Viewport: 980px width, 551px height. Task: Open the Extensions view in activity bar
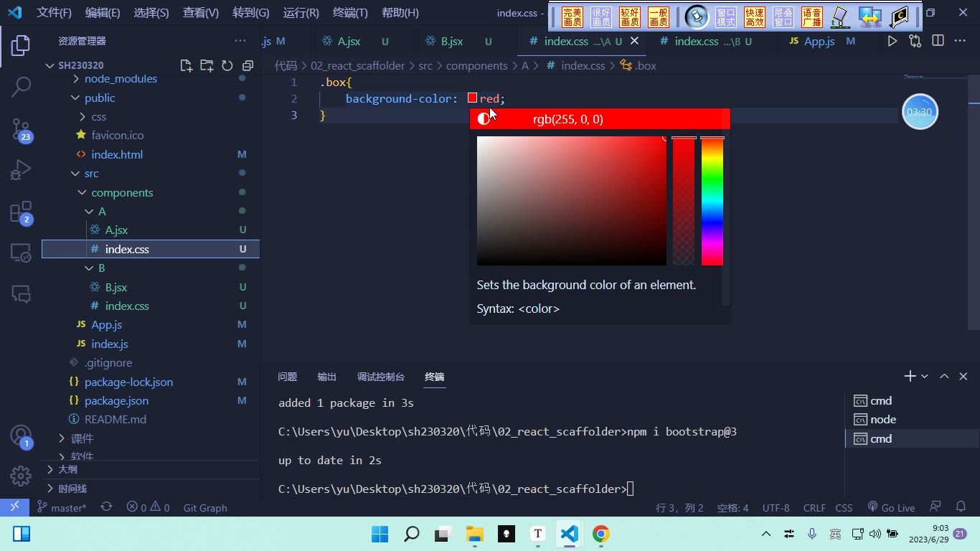coord(21,212)
